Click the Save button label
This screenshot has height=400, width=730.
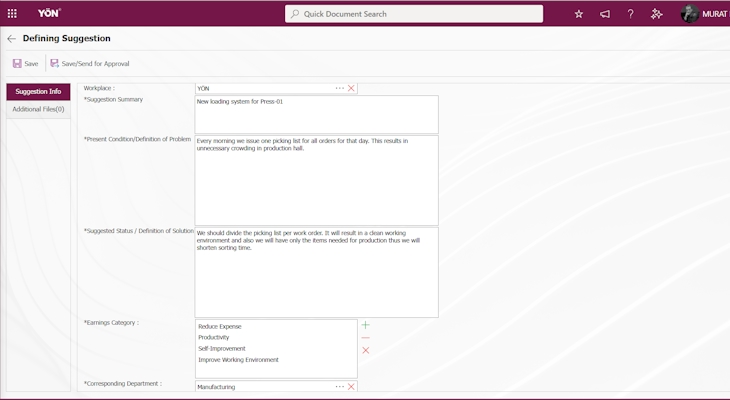(x=31, y=64)
